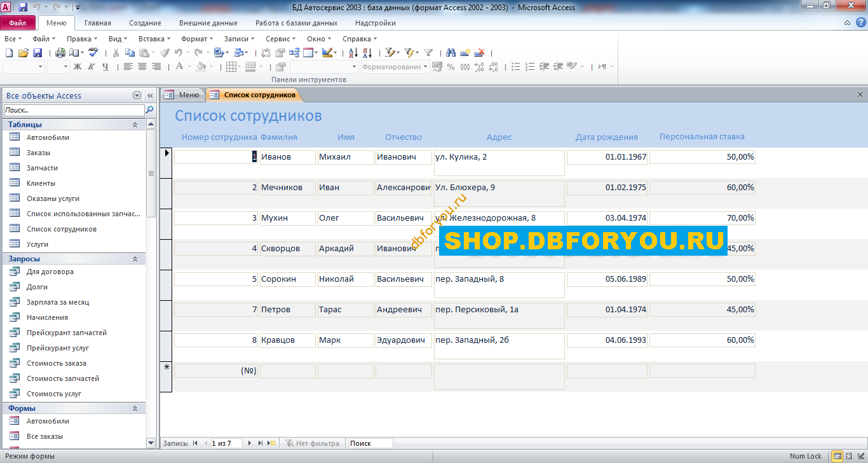Open the Сервис dropdown menu

(x=280, y=39)
